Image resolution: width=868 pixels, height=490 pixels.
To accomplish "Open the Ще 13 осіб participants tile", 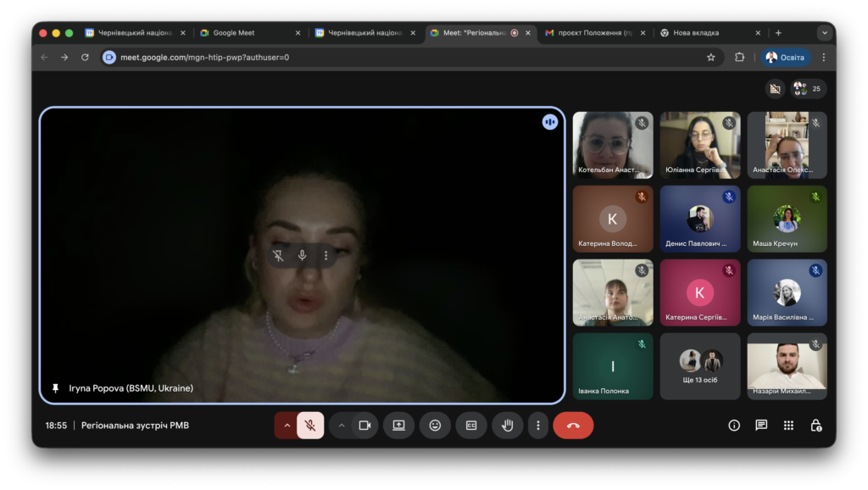I will coord(699,366).
